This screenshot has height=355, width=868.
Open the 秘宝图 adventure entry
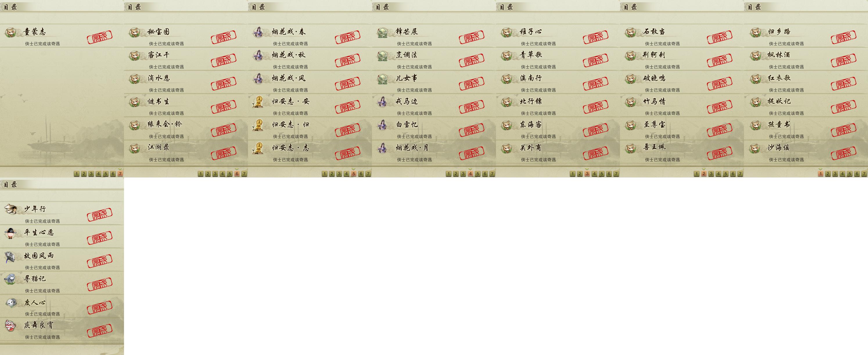click(186, 36)
